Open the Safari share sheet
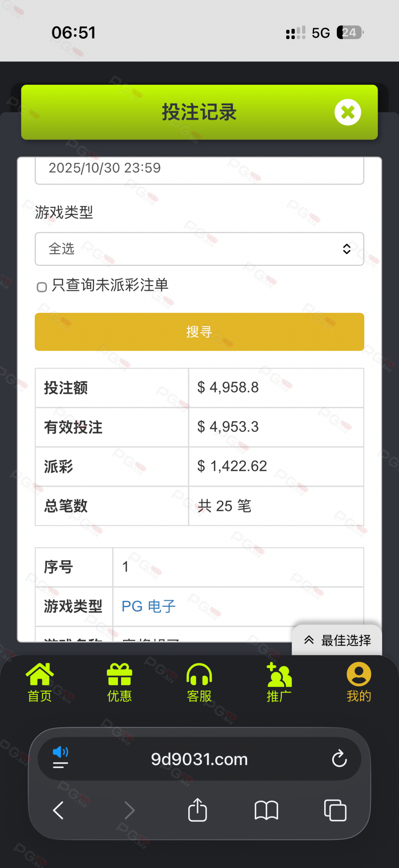This screenshot has height=868, width=399. click(x=197, y=810)
